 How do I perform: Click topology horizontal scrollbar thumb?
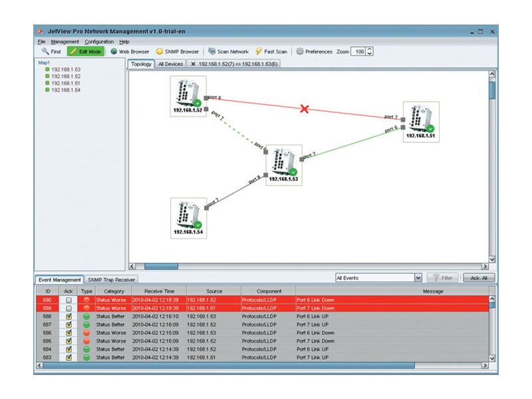pos(161,267)
